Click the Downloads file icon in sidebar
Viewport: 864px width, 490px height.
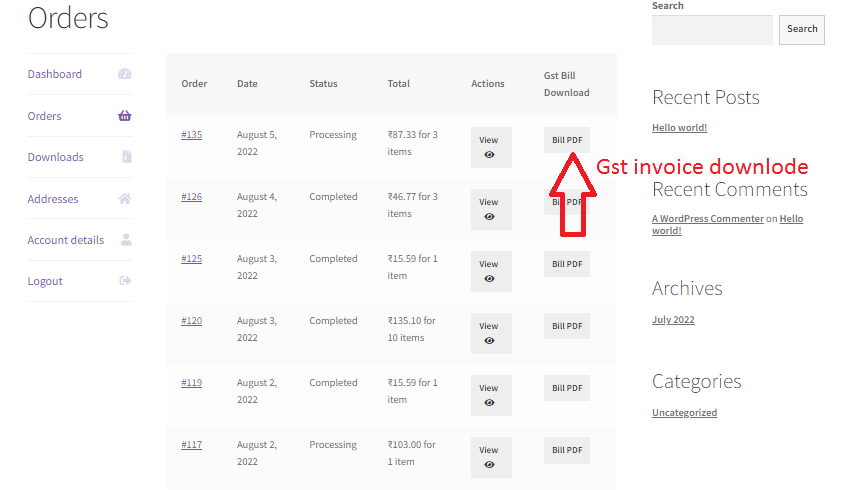click(x=127, y=157)
